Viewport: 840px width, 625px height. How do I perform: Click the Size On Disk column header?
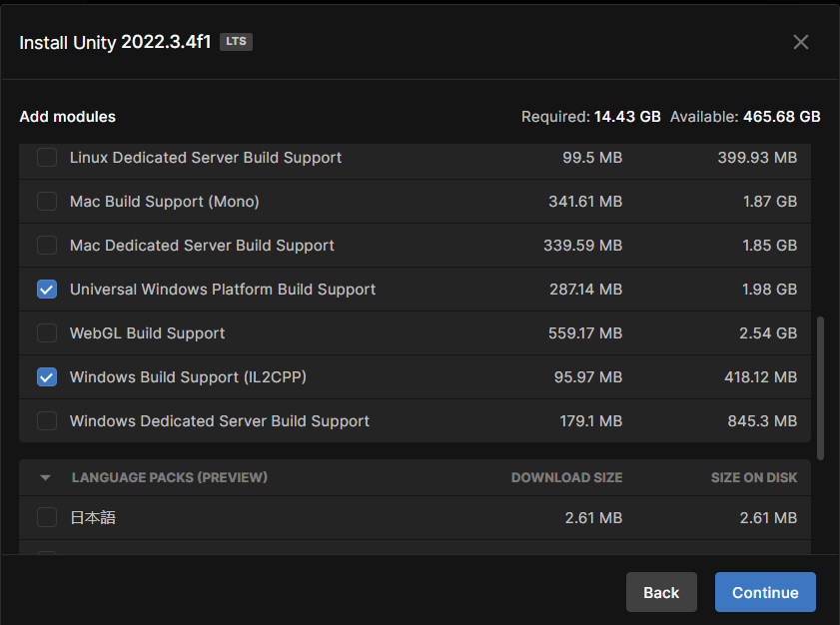[754, 477]
